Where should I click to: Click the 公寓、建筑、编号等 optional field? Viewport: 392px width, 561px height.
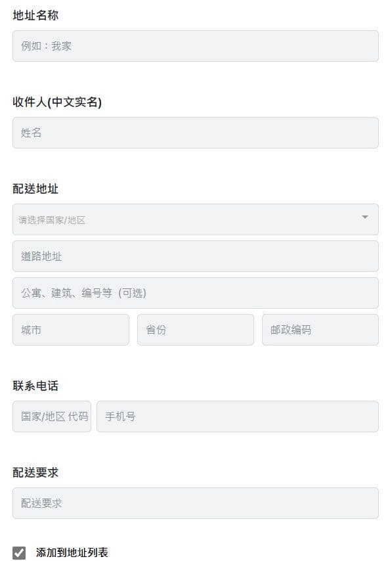tap(195, 293)
